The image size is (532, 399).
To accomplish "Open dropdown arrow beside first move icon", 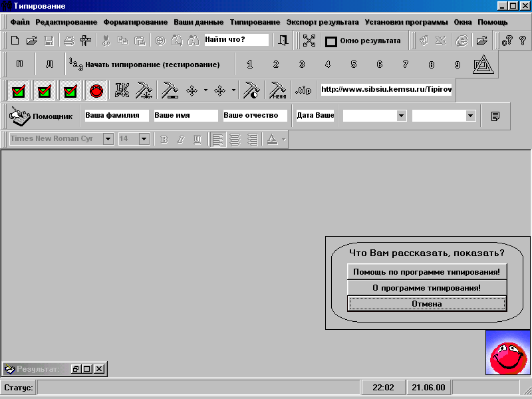I will (205, 90).
